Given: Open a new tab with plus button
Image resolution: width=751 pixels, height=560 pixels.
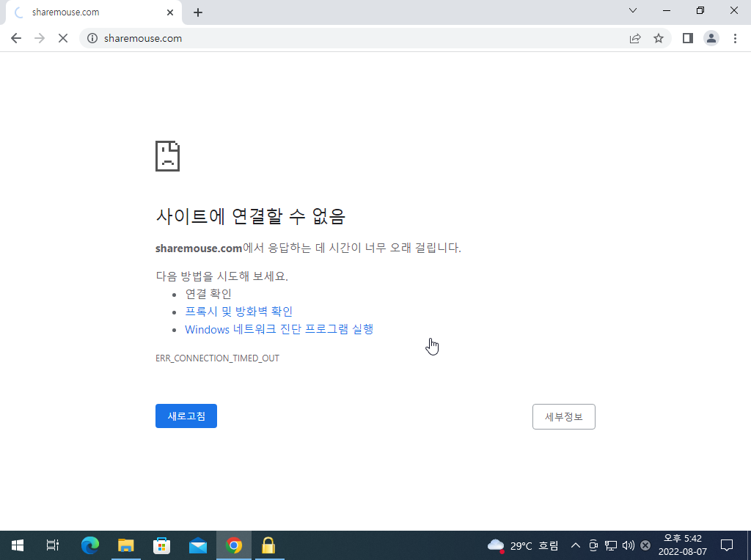Looking at the screenshot, I should 198,12.
